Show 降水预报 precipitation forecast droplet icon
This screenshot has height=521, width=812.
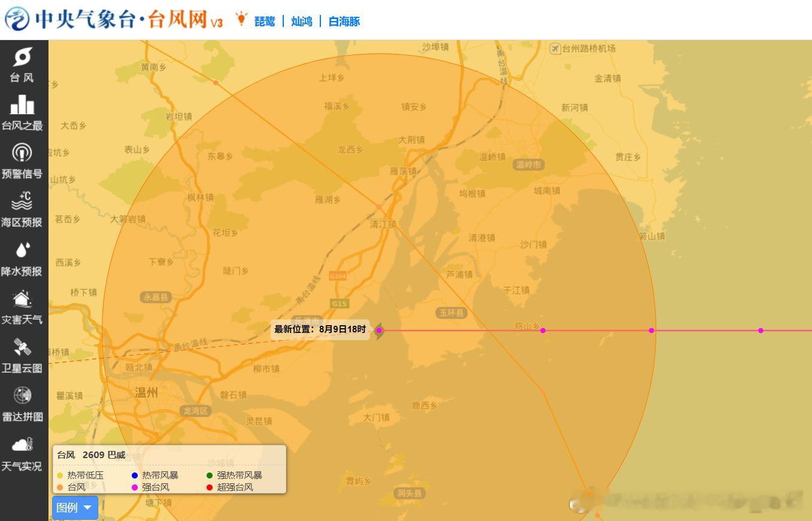pyautogui.click(x=22, y=250)
